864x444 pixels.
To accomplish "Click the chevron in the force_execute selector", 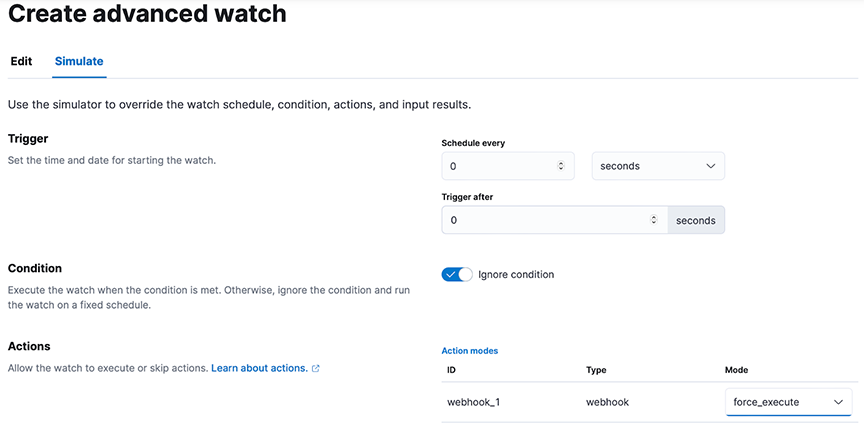I will point(838,402).
